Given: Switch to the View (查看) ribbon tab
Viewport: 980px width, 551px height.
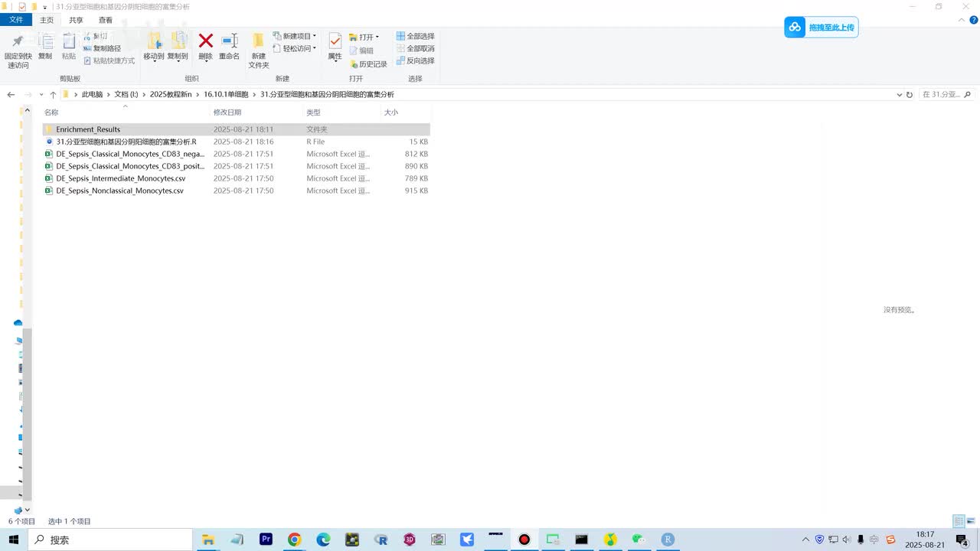Looking at the screenshot, I should click(x=106, y=20).
